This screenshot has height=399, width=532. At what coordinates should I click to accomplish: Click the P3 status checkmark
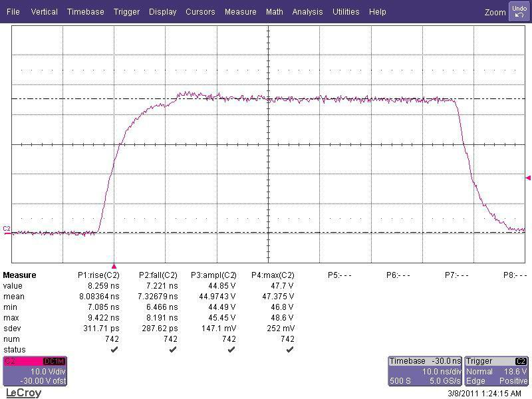(231, 350)
